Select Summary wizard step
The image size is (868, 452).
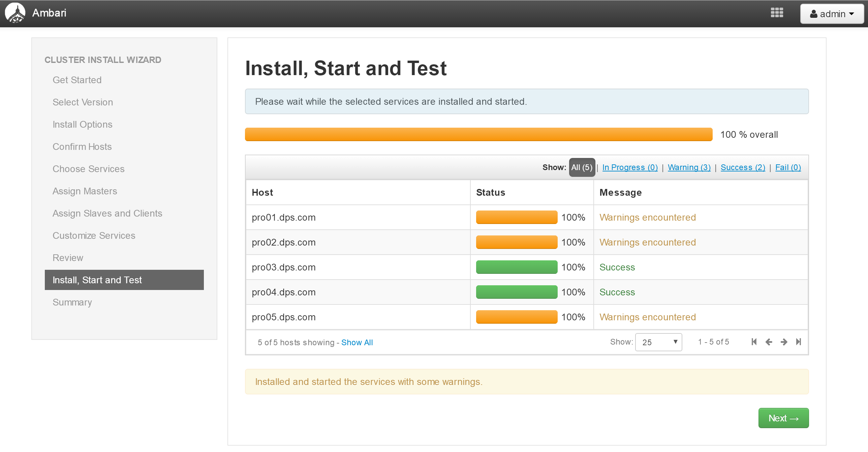click(72, 302)
